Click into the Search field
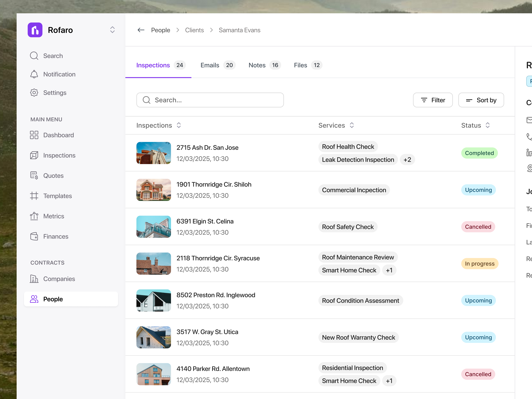532x399 pixels. click(210, 100)
